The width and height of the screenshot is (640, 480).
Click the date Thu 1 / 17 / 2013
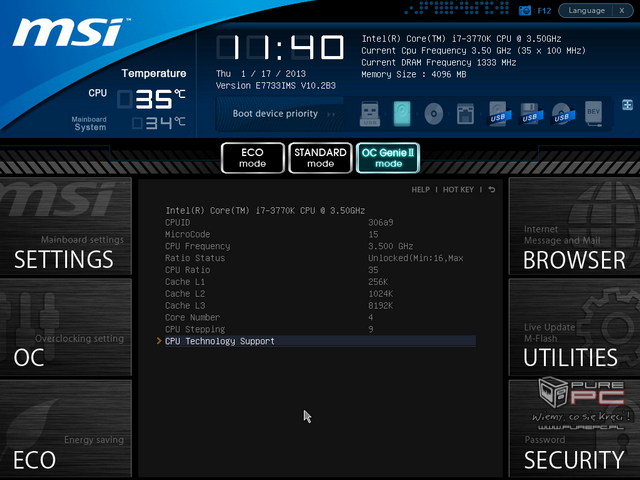coord(261,74)
